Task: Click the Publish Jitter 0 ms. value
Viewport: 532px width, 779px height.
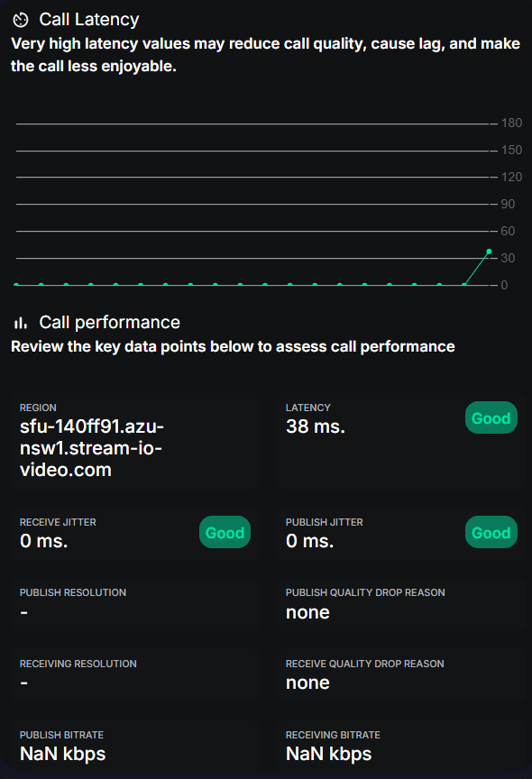Action: pyautogui.click(x=309, y=541)
